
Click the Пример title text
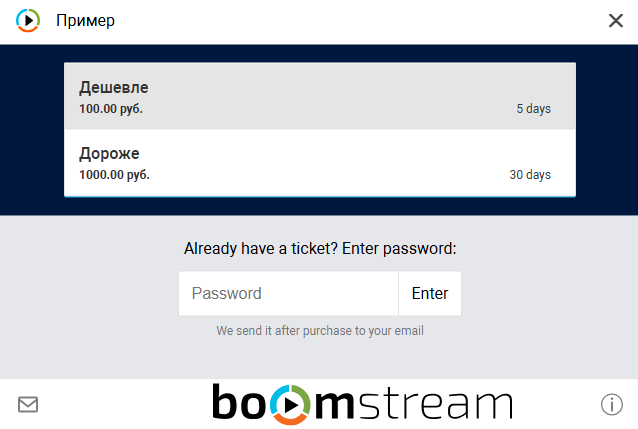click(85, 21)
